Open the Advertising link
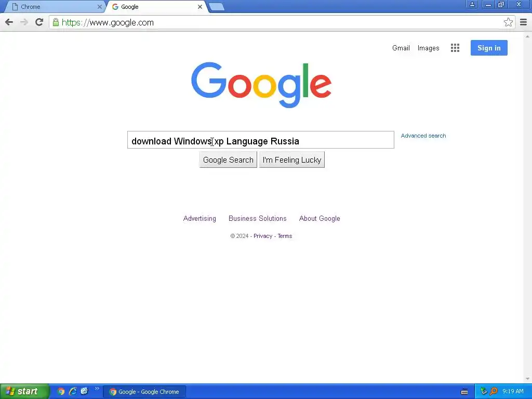This screenshot has height=399, width=532. click(199, 219)
